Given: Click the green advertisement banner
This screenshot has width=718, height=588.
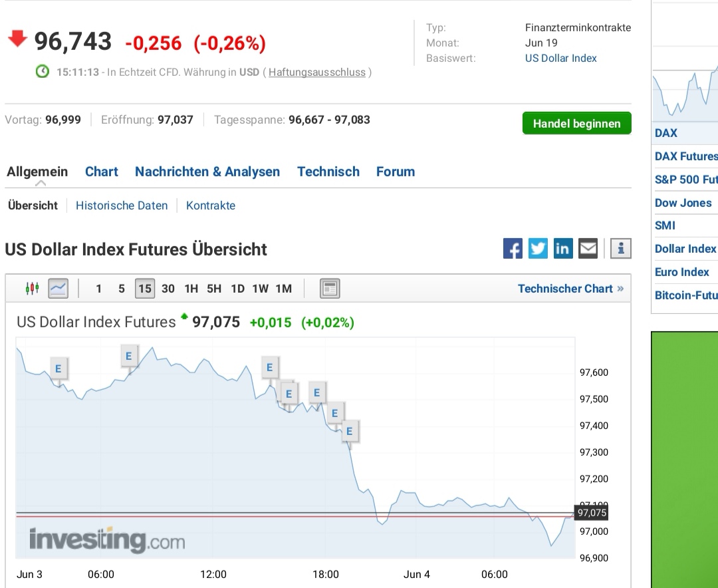Looking at the screenshot, I should [685, 459].
